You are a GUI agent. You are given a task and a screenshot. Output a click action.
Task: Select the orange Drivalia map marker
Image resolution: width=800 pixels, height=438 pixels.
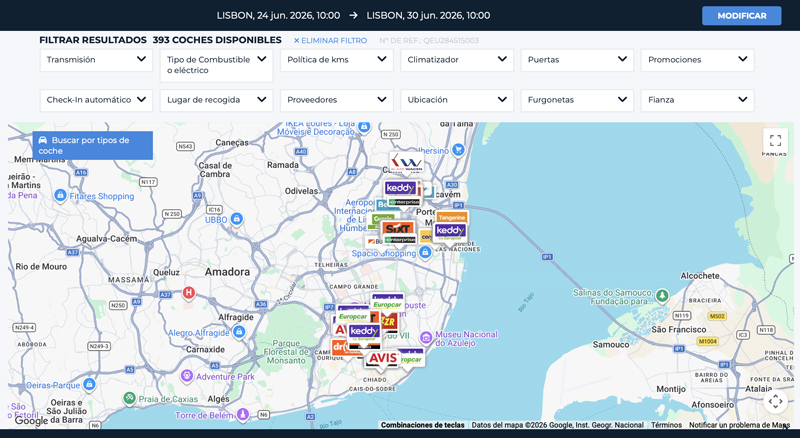(x=339, y=347)
